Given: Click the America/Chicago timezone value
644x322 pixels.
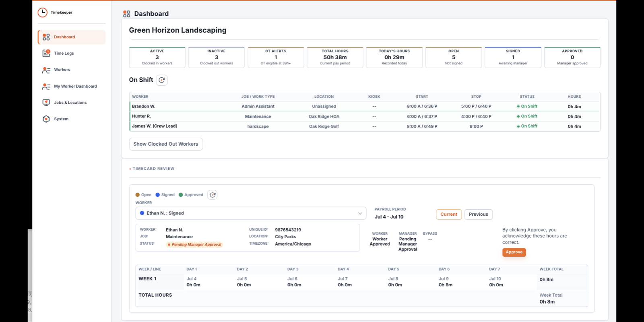Looking at the screenshot, I should pos(293,244).
